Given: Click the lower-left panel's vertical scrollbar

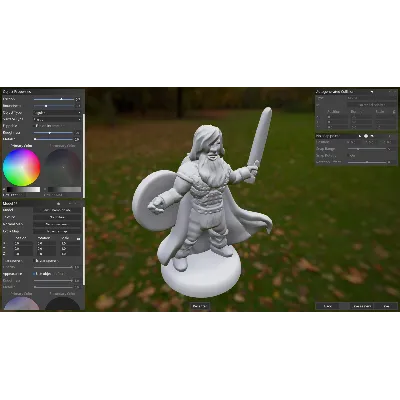Looking at the screenshot, I should (84, 246).
